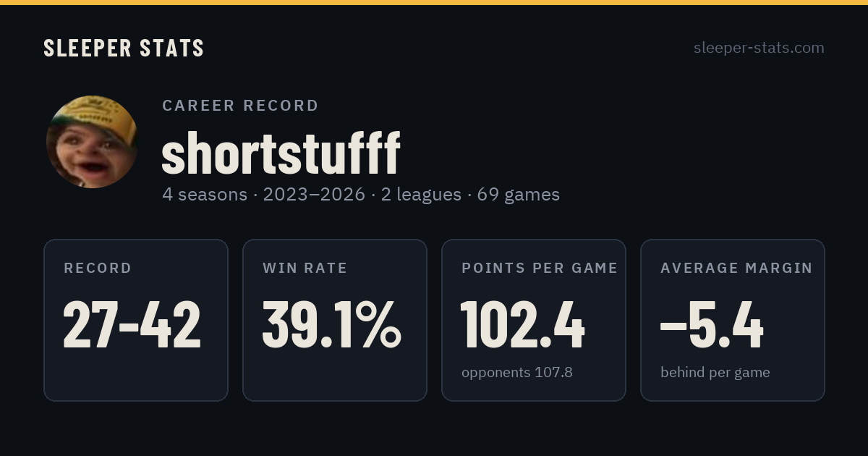Open the AVERAGE MARGIN stat card

[x=733, y=320]
